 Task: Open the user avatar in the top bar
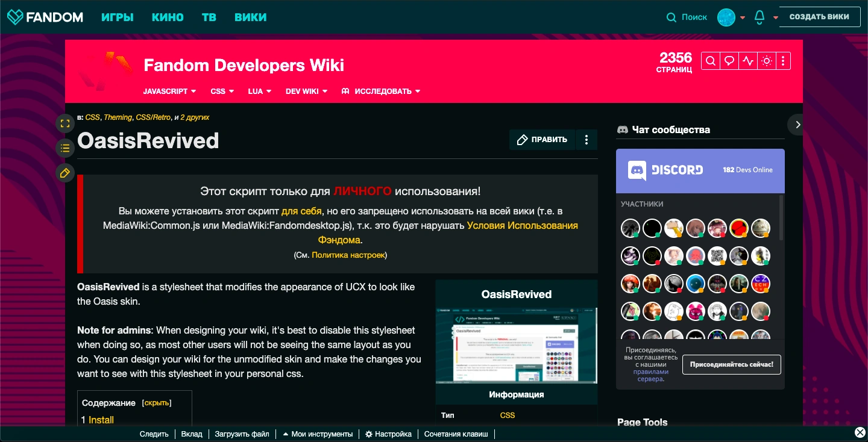726,17
